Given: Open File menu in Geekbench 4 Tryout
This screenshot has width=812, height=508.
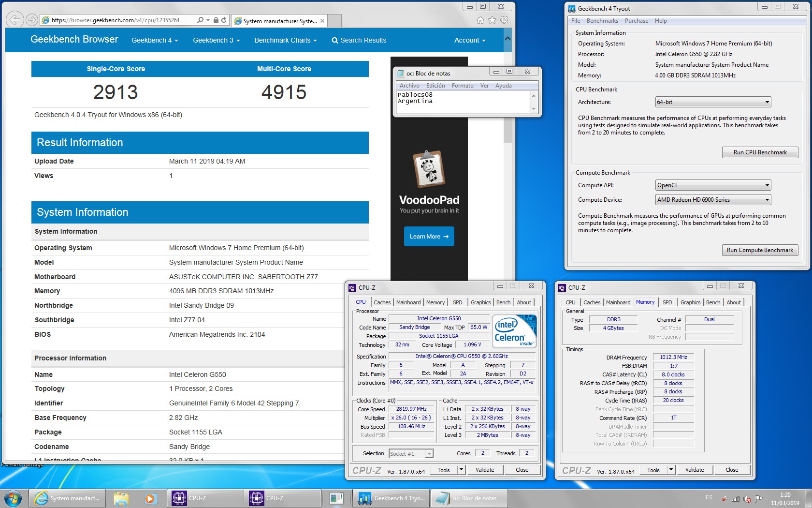Looking at the screenshot, I should click(x=576, y=21).
